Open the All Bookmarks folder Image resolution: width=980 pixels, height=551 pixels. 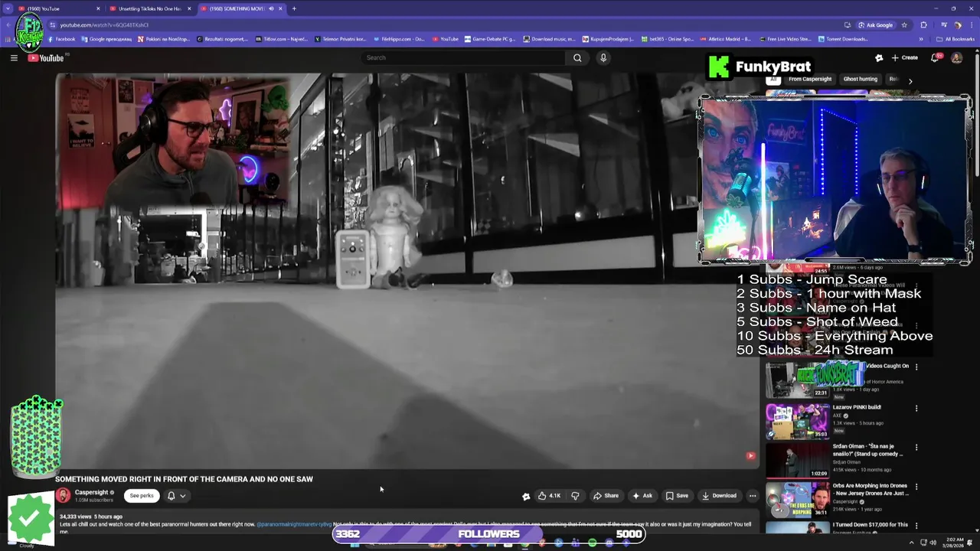click(x=955, y=39)
